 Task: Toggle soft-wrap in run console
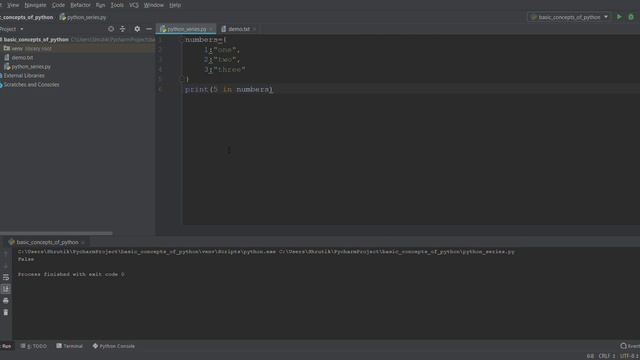point(6,277)
